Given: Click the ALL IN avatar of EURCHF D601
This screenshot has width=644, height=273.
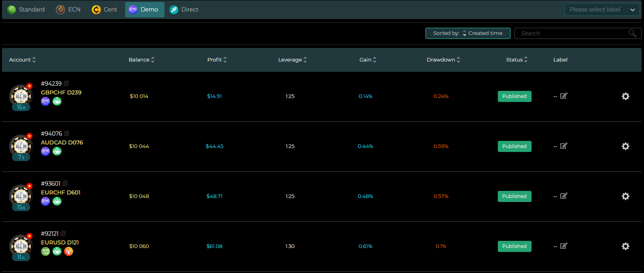Looking at the screenshot, I should tap(21, 196).
